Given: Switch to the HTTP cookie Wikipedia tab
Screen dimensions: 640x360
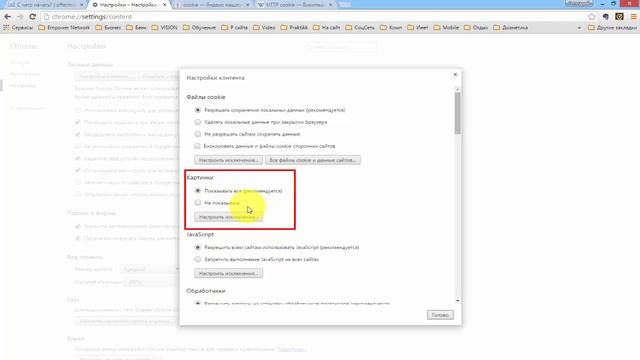Looking at the screenshot, I should click(295, 5).
